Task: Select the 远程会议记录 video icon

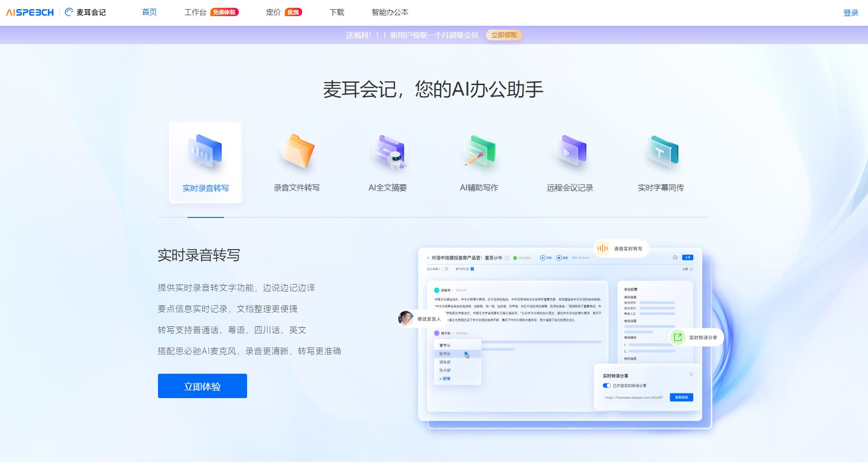Action: pos(570,152)
